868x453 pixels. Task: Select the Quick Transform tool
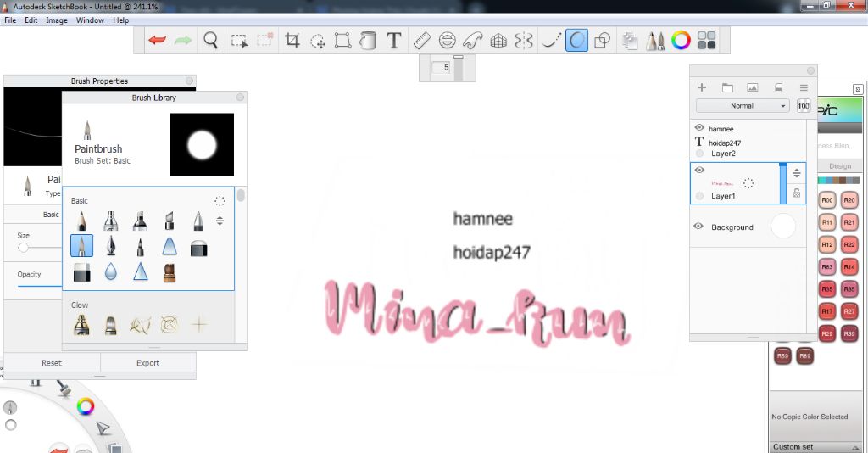(318, 41)
